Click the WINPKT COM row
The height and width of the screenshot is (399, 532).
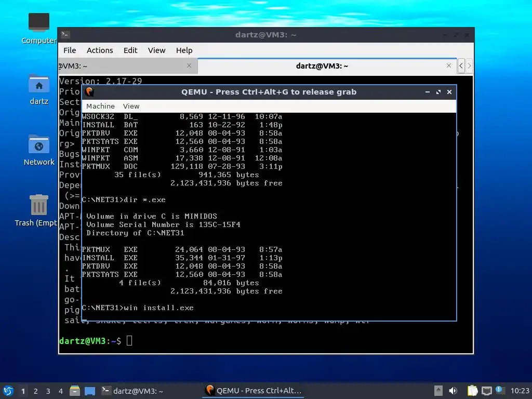[182, 150]
